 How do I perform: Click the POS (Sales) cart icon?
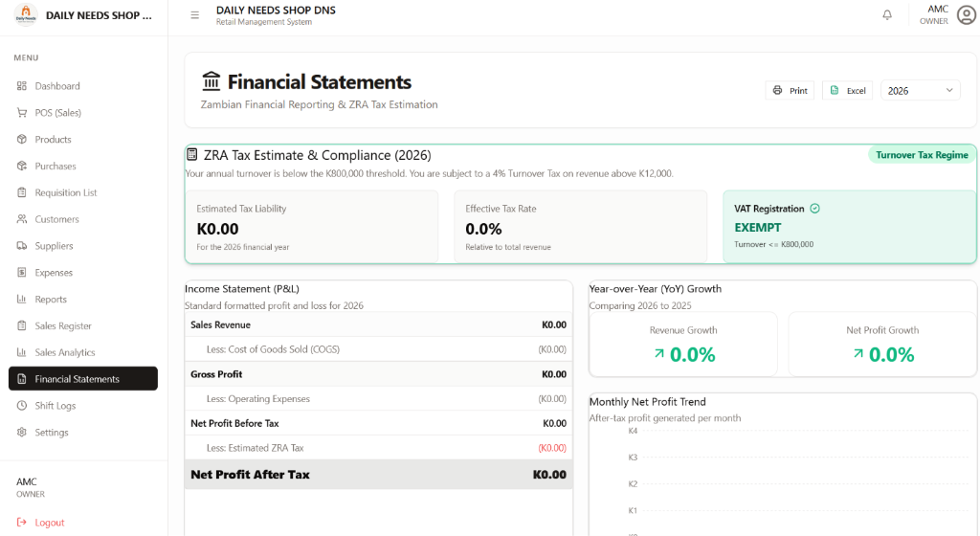point(22,112)
